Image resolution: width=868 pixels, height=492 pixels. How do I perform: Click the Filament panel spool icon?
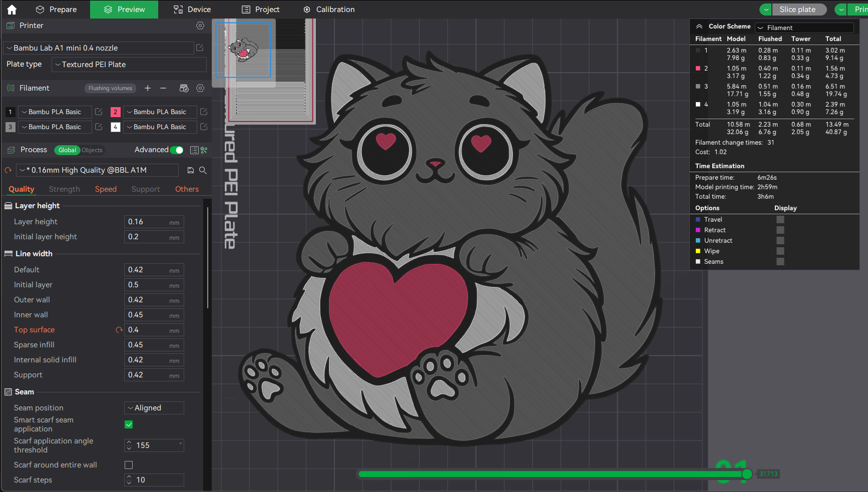(x=11, y=88)
